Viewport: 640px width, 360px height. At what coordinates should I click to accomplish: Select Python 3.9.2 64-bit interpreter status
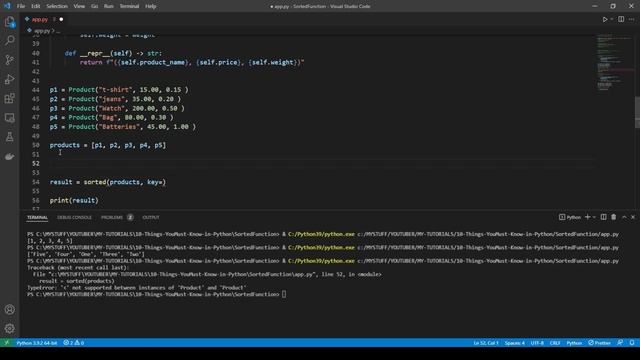pyautogui.click(x=37, y=343)
